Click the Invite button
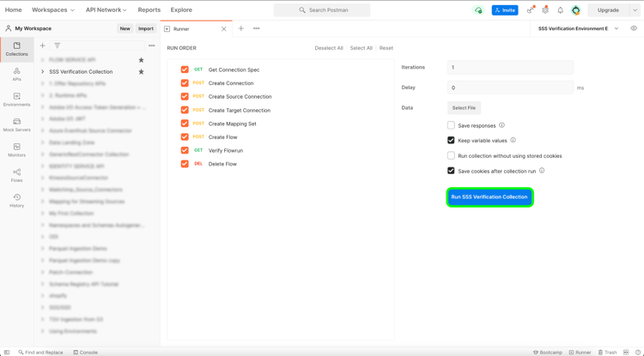 tap(505, 10)
